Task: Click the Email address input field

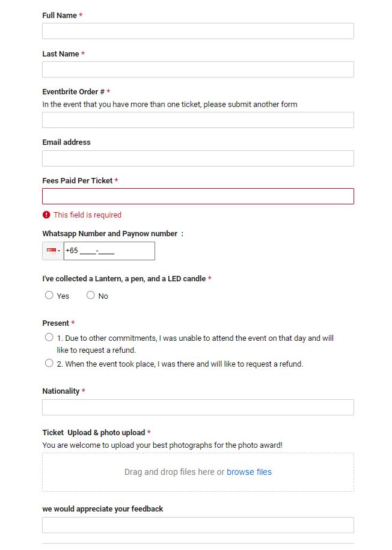Action: [198, 159]
